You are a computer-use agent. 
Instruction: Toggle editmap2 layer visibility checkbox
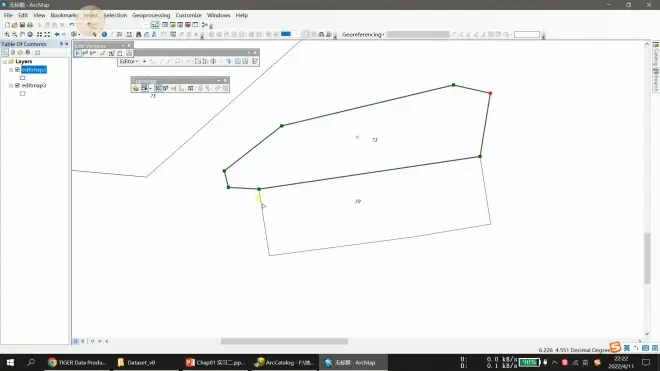(17, 69)
